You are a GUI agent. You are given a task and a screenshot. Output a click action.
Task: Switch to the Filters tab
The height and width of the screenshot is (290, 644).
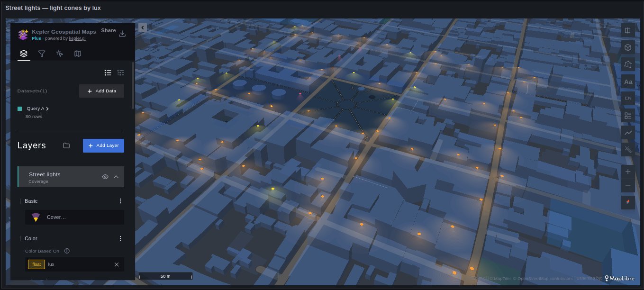click(x=42, y=54)
